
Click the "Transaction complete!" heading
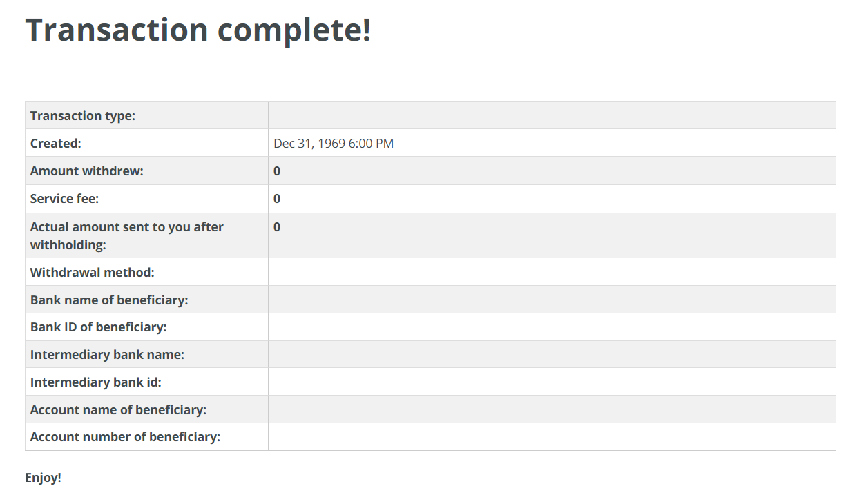(198, 30)
